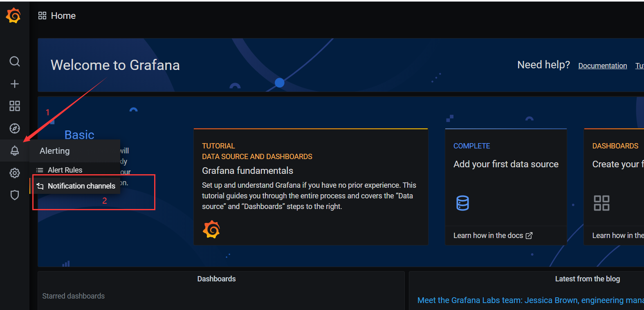This screenshot has height=310, width=644.
Task: Open the Documentation link
Action: click(x=602, y=66)
